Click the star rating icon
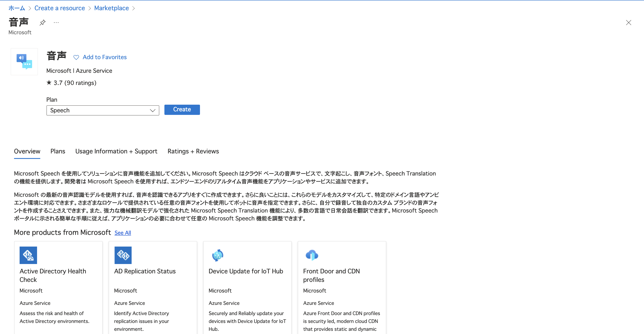Image resolution: width=644 pixels, height=334 pixels. (x=49, y=83)
